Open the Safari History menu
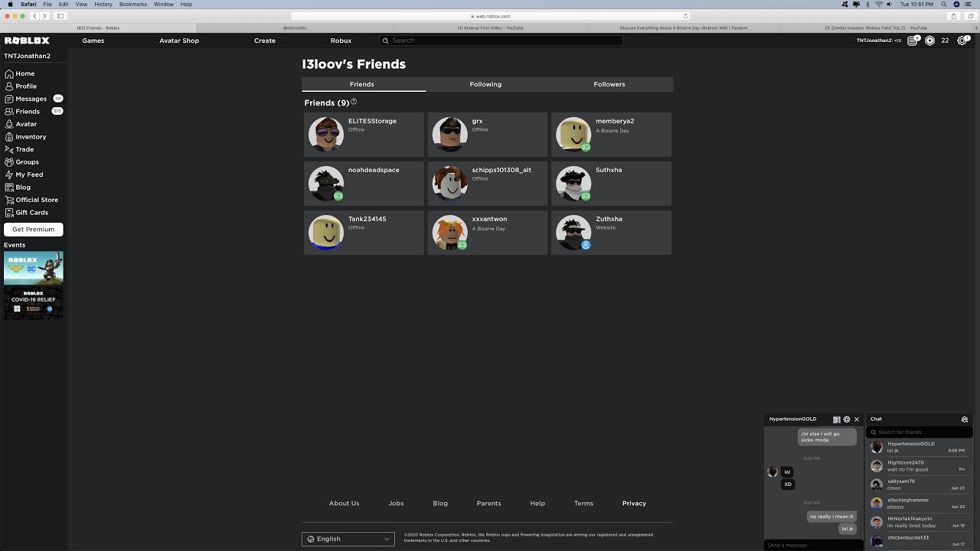This screenshot has width=980, height=551. [103, 5]
